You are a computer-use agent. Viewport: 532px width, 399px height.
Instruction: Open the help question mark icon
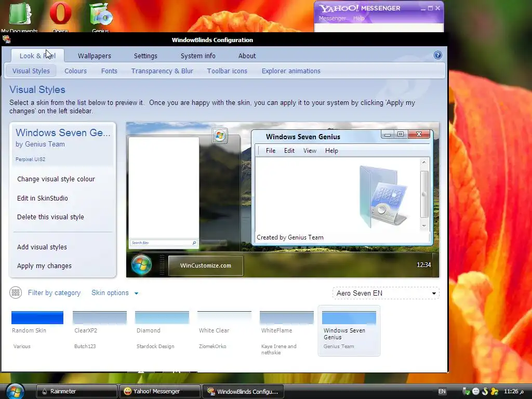point(437,55)
